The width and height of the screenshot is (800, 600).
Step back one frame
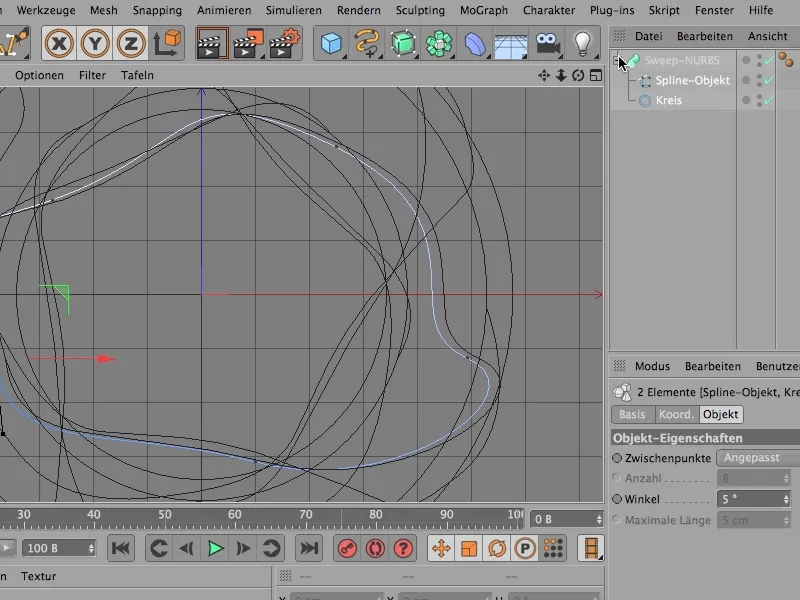pos(187,548)
